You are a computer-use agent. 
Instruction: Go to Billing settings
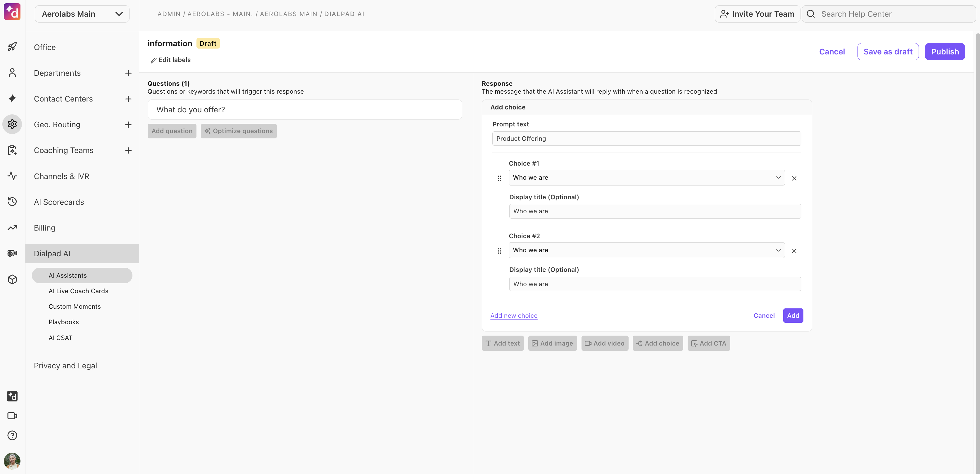(x=44, y=228)
